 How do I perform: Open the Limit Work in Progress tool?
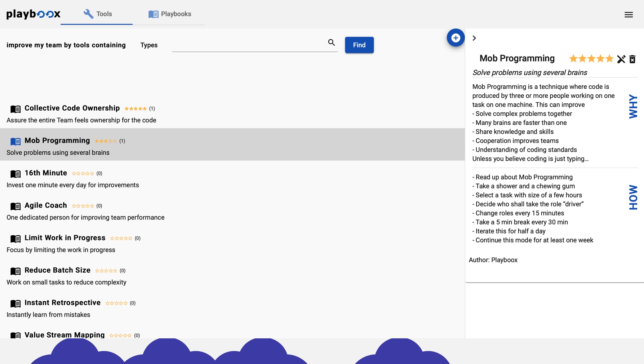point(65,238)
